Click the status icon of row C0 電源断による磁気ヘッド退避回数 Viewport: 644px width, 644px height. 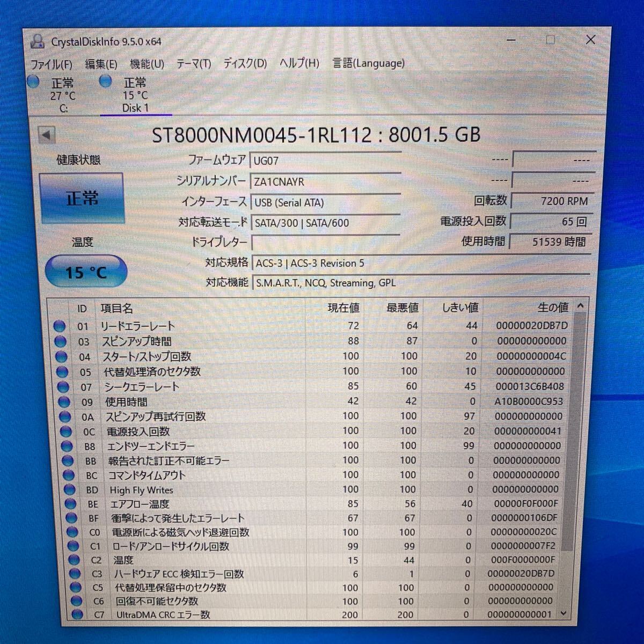(72, 532)
